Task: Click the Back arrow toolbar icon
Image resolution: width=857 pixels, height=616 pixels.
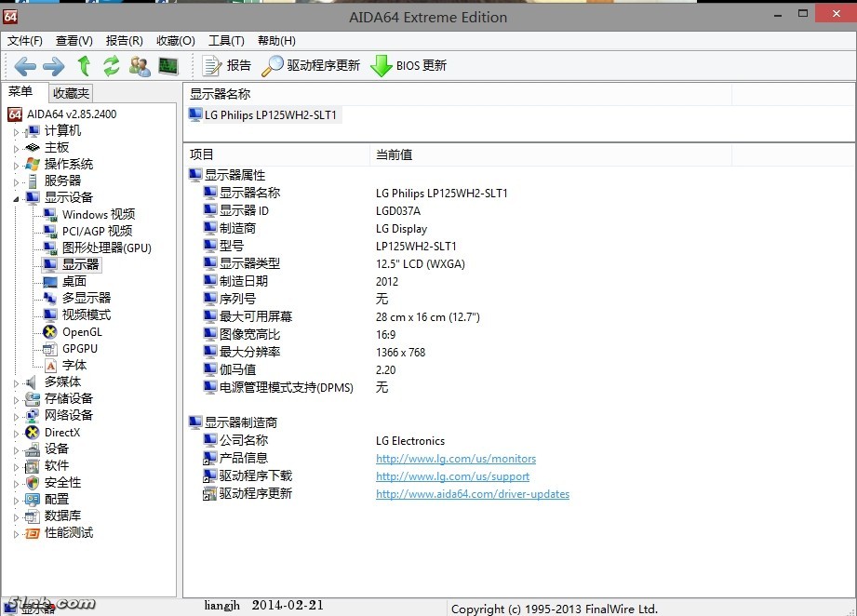Action: pos(25,65)
